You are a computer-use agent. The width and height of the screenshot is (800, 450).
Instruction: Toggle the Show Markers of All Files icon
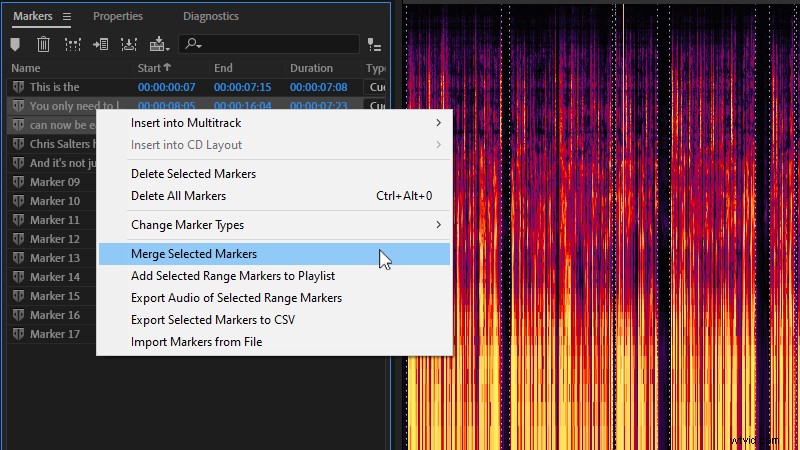[x=374, y=45]
